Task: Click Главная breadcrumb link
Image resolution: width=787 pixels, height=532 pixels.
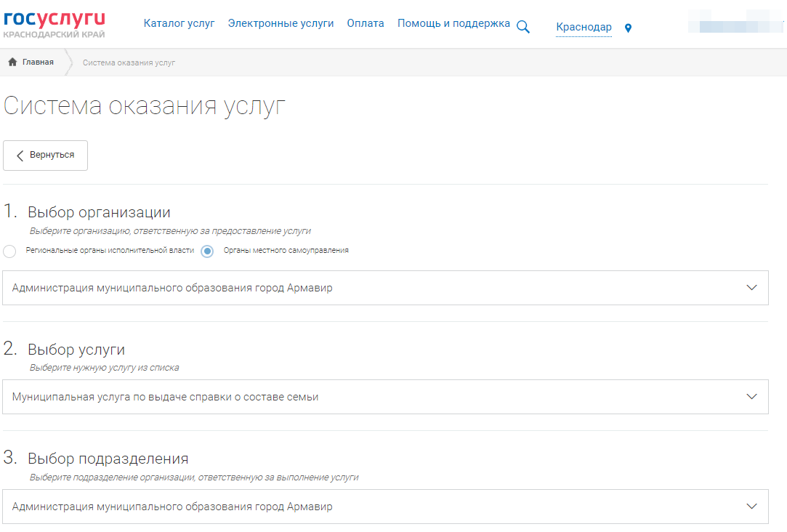Action: tap(38, 62)
